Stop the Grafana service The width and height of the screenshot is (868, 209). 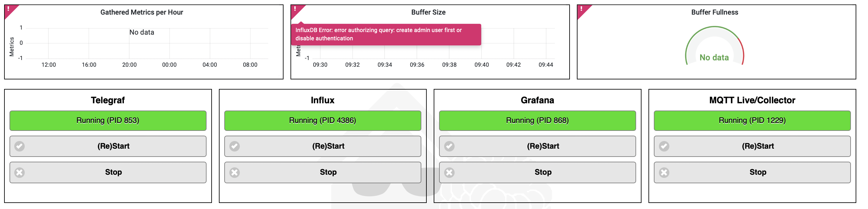tap(543, 172)
